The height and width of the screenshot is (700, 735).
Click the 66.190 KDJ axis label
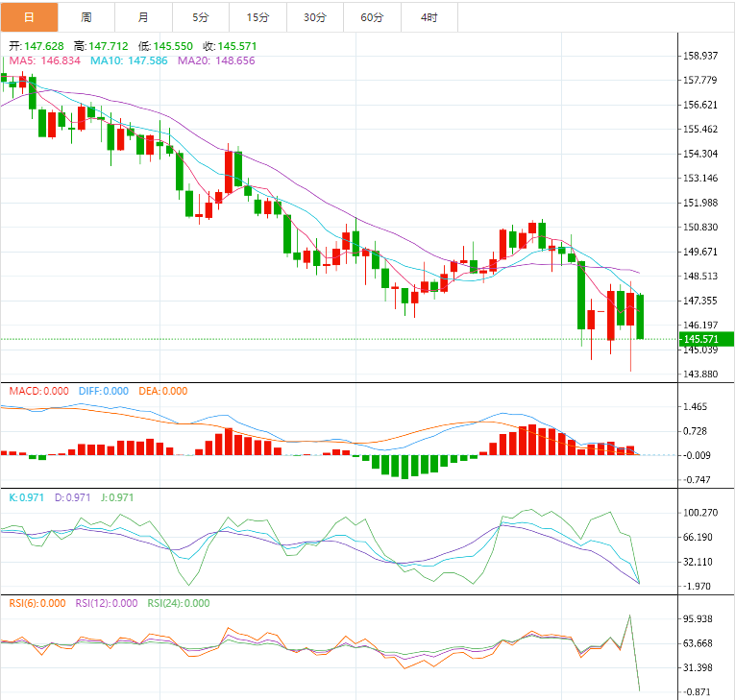click(698, 537)
